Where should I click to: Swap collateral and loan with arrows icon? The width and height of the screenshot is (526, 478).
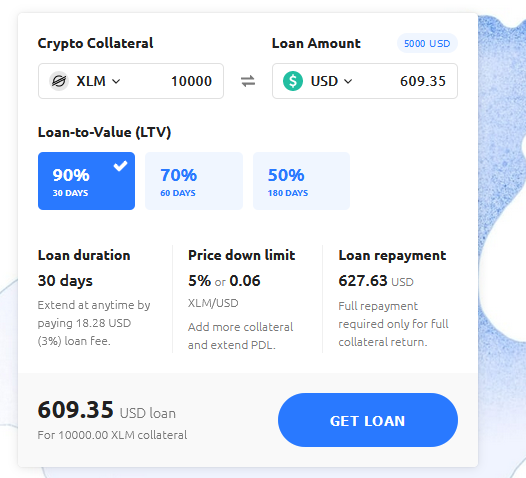[x=248, y=81]
